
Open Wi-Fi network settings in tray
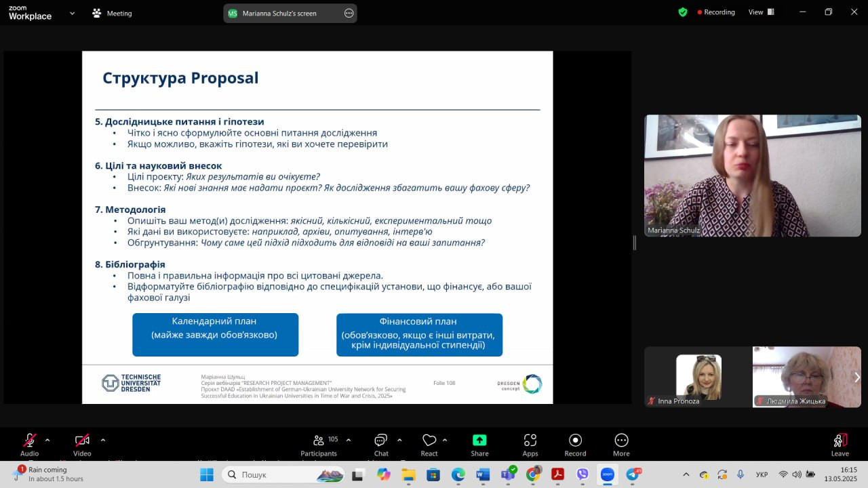click(x=783, y=474)
